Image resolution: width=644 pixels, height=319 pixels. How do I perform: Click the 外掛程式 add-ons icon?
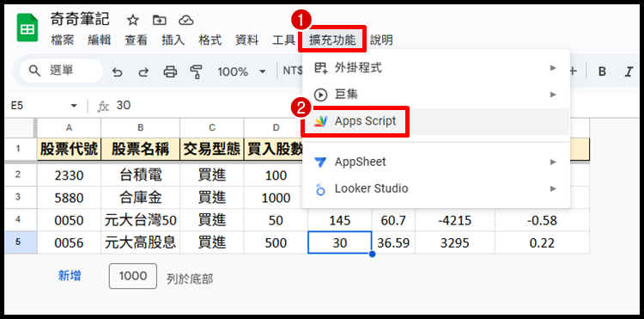pos(321,68)
